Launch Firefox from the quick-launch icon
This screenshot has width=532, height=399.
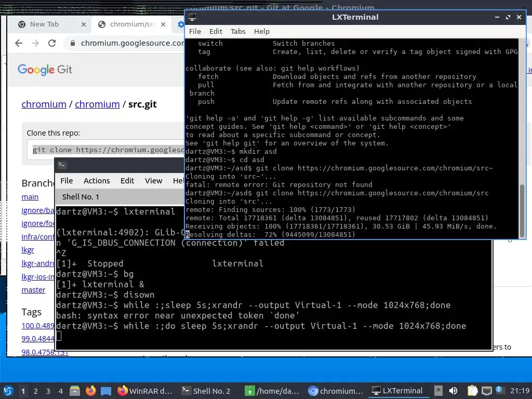(x=90, y=391)
